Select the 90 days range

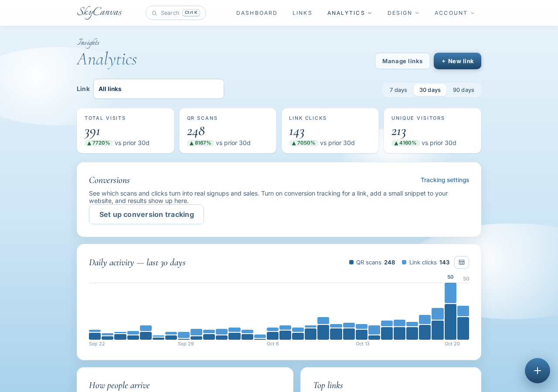[x=463, y=90]
